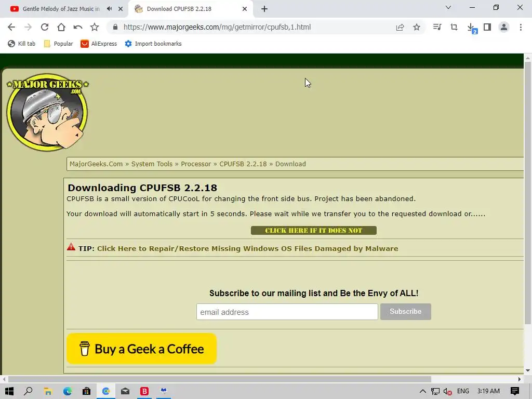532x399 pixels.
Task: Open the downloads panel with badge 2
Action: click(x=472, y=28)
